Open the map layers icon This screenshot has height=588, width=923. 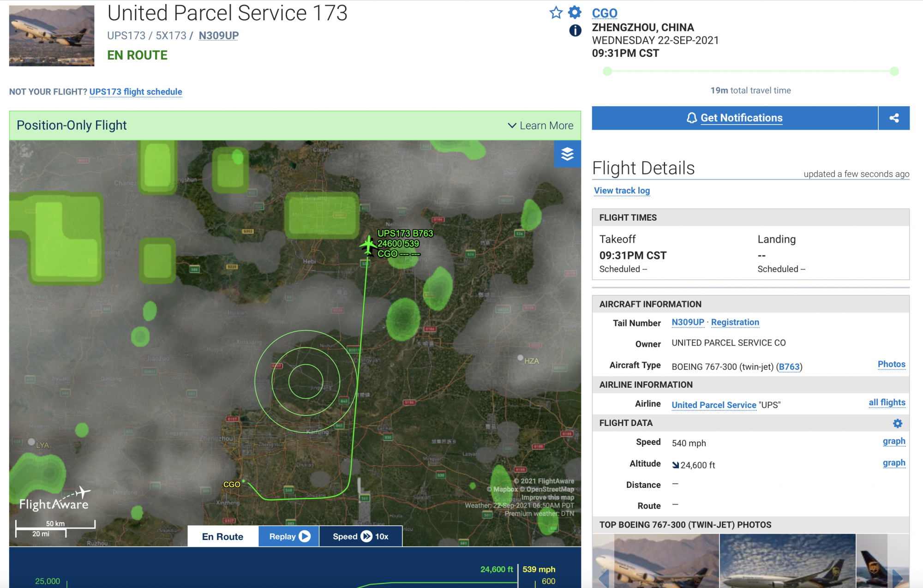(567, 154)
